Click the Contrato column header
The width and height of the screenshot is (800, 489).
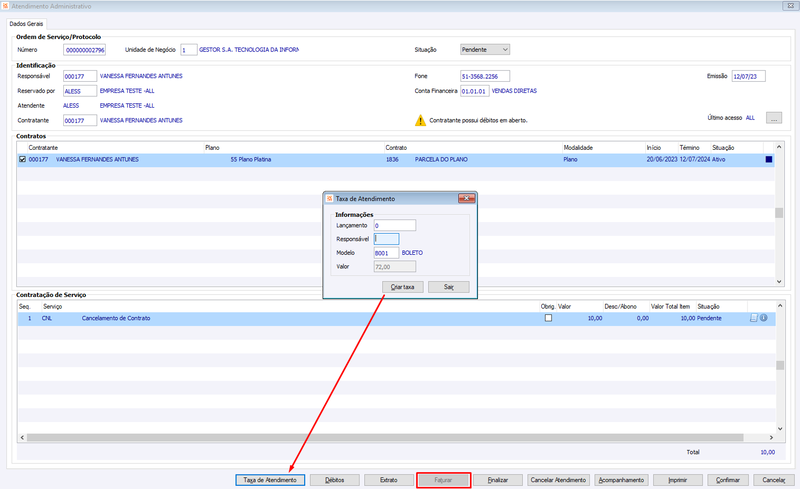point(396,148)
